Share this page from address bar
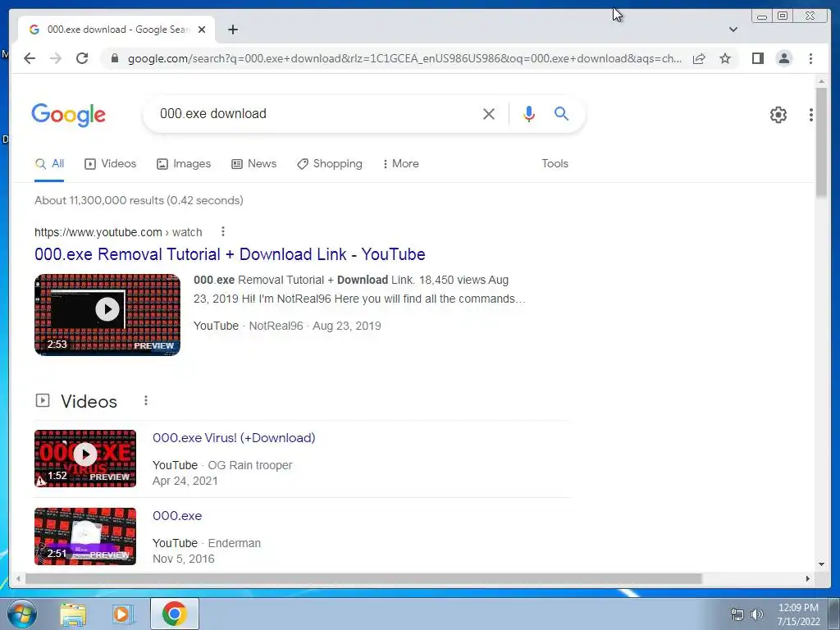The image size is (840, 630). [x=699, y=58]
